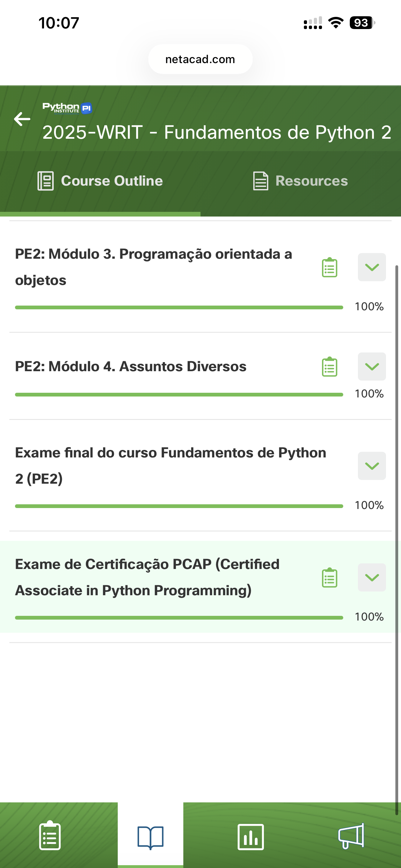Expand the Exame final PE2 section
401x868 pixels.
372,466
